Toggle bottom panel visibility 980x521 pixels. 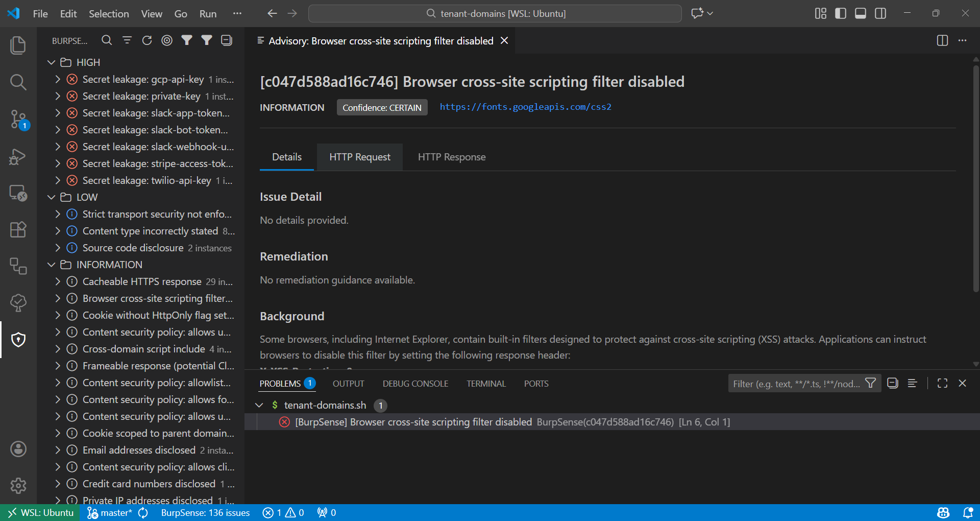(x=861, y=13)
